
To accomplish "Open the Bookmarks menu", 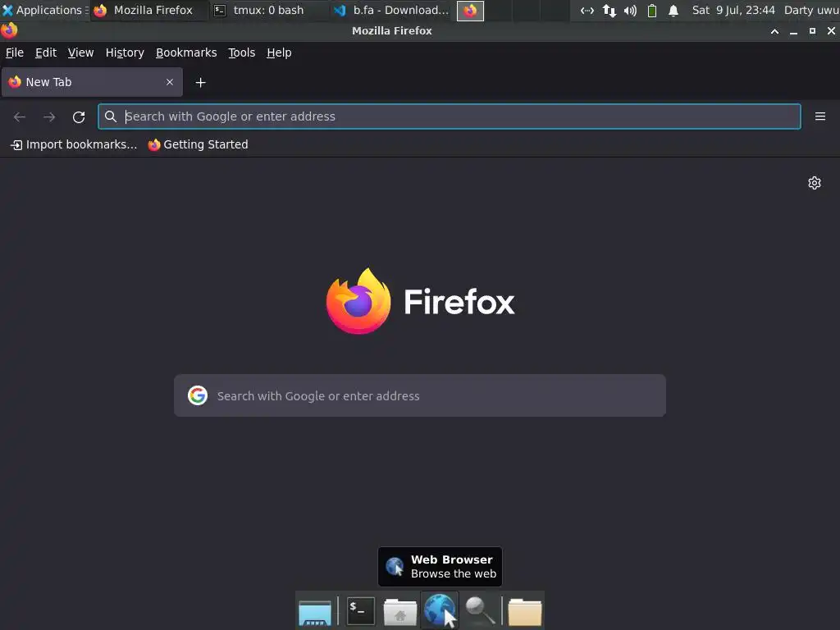I will pos(186,52).
